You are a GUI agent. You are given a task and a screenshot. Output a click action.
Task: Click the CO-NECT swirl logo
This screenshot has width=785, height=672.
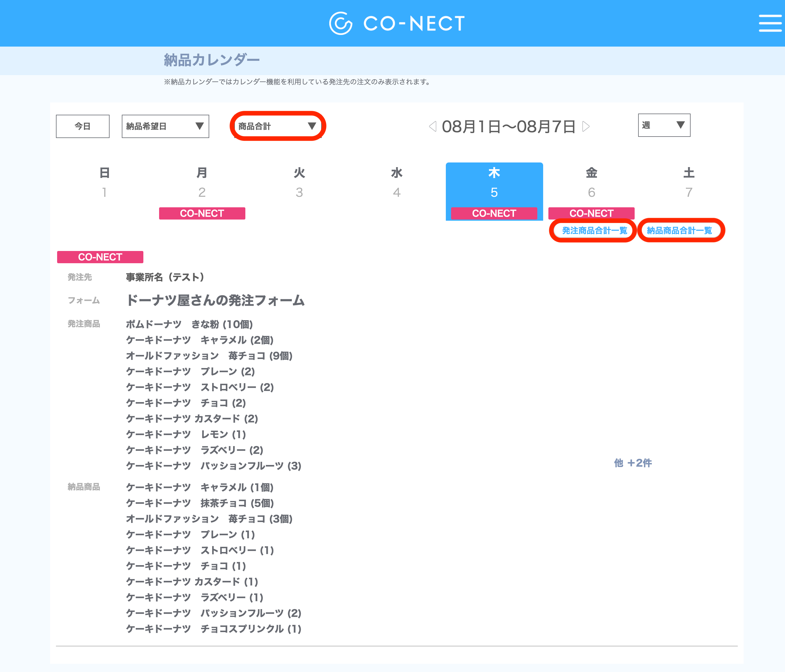pyautogui.click(x=341, y=23)
